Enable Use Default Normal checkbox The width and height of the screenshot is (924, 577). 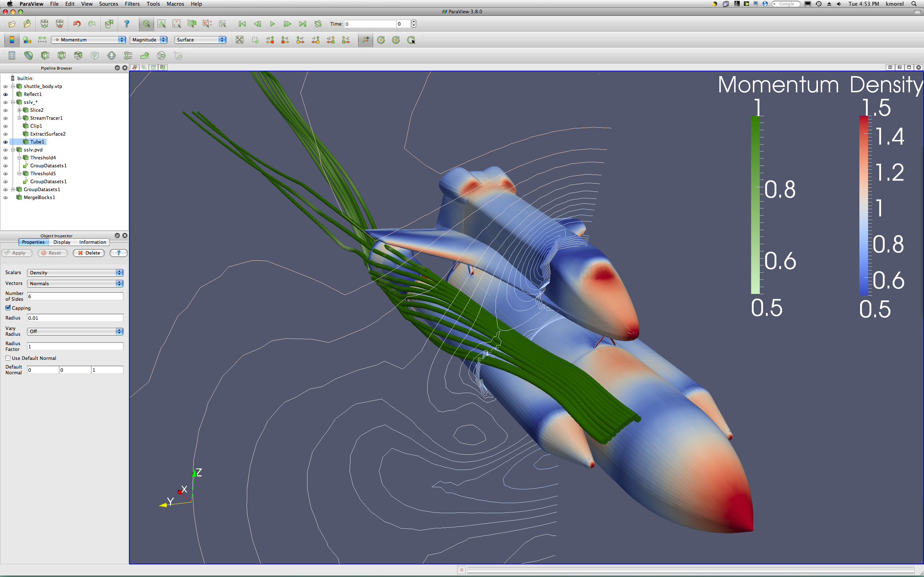click(8, 358)
